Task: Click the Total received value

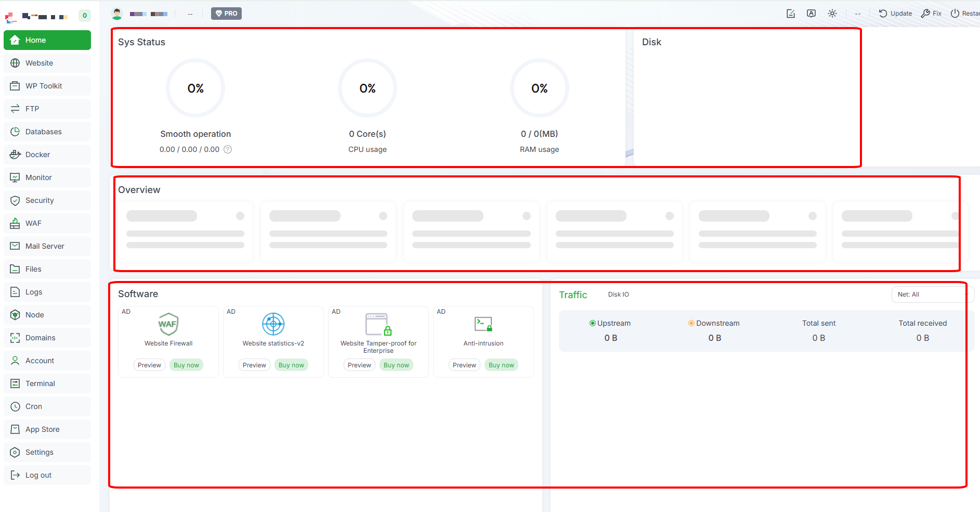Action: [x=923, y=338]
